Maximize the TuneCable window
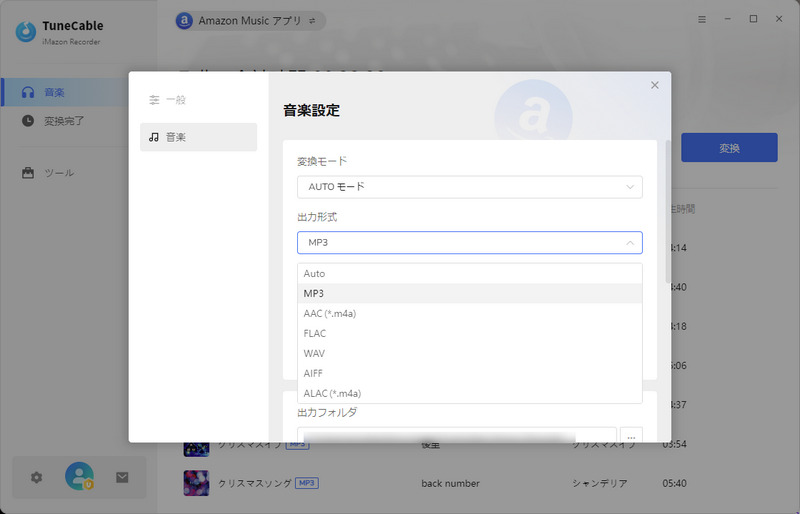Image resolution: width=800 pixels, height=514 pixels. [x=753, y=19]
